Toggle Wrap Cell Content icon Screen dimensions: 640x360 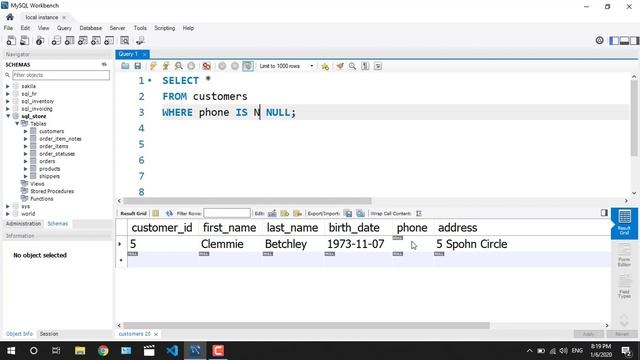click(x=418, y=213)
